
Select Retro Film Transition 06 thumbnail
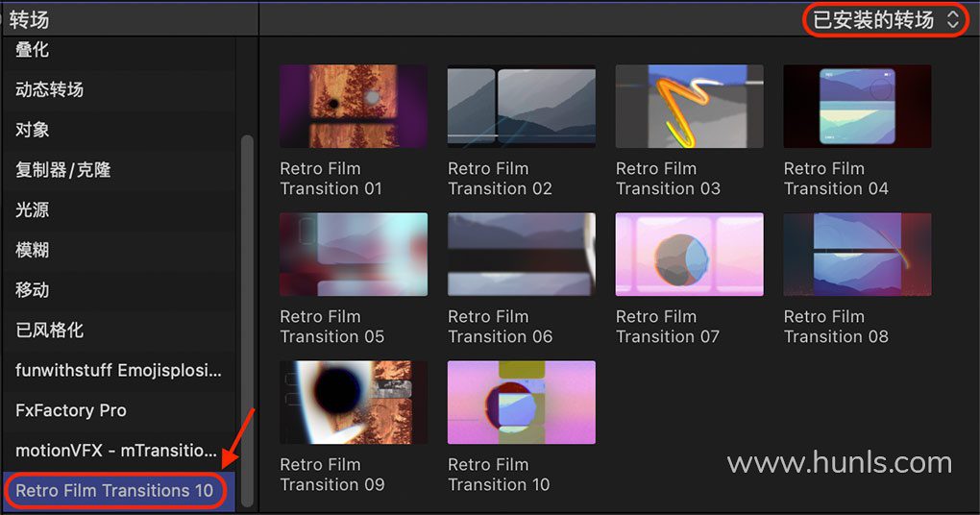tap(521, 254)
